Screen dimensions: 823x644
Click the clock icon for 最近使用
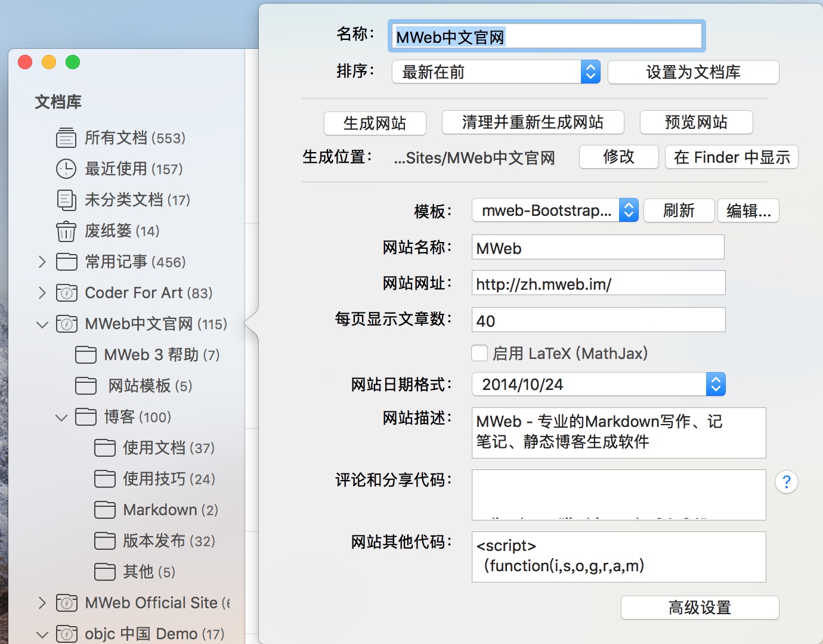[x=66, y=169]
